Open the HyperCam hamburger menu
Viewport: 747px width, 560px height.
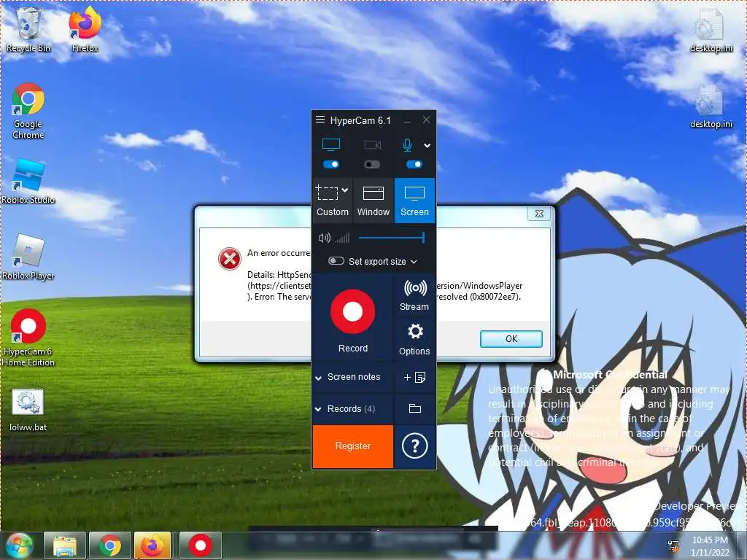[320, 120]
